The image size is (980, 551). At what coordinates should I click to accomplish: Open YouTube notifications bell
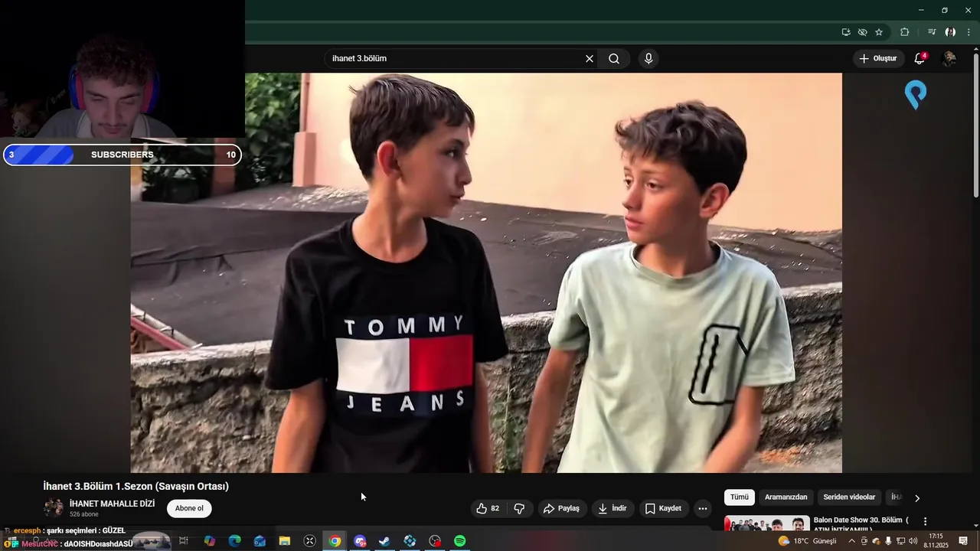[920, 58]
